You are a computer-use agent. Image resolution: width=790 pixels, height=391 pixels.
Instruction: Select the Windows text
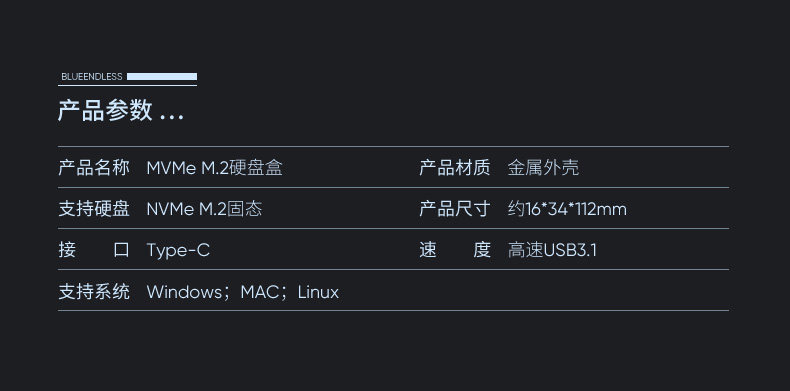click(x=184, y=292)
